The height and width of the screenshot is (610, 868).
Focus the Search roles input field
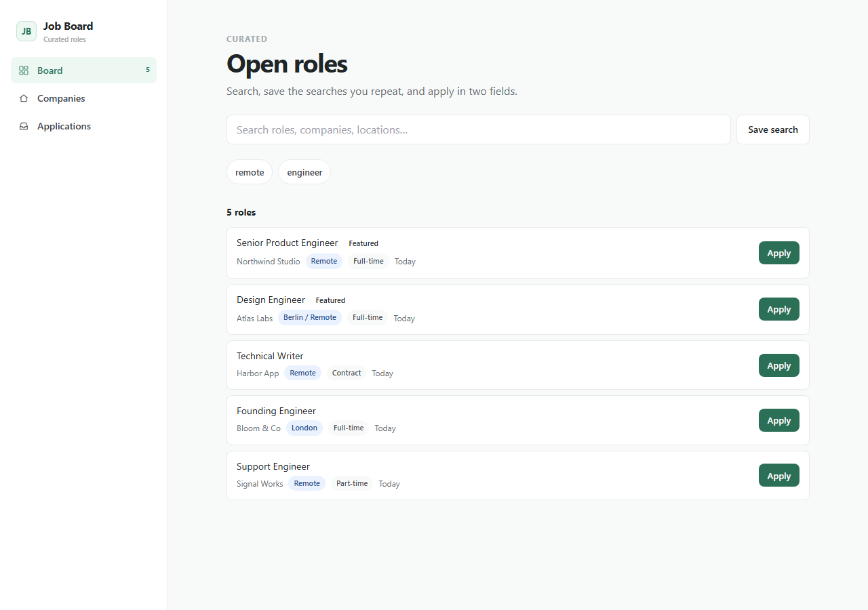coord(478,129)
